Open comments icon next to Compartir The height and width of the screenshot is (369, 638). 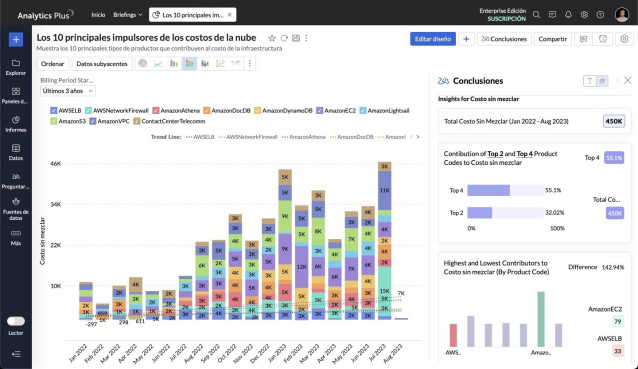pyautogui.click(x=583, y=39)
